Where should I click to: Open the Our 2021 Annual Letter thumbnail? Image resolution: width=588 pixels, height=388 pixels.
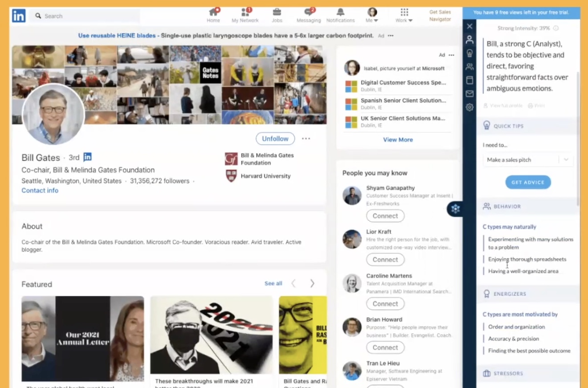click(x=83, y=338)
